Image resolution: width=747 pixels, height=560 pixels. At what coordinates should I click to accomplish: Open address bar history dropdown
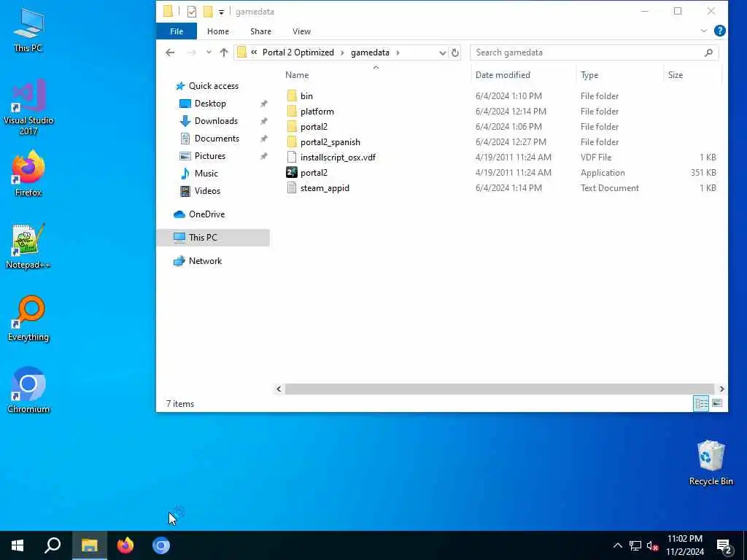click(x=442, y=52)
